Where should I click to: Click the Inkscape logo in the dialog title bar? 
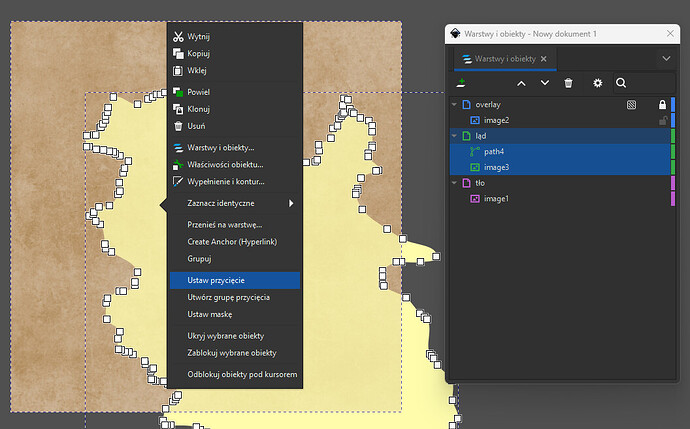456,33
